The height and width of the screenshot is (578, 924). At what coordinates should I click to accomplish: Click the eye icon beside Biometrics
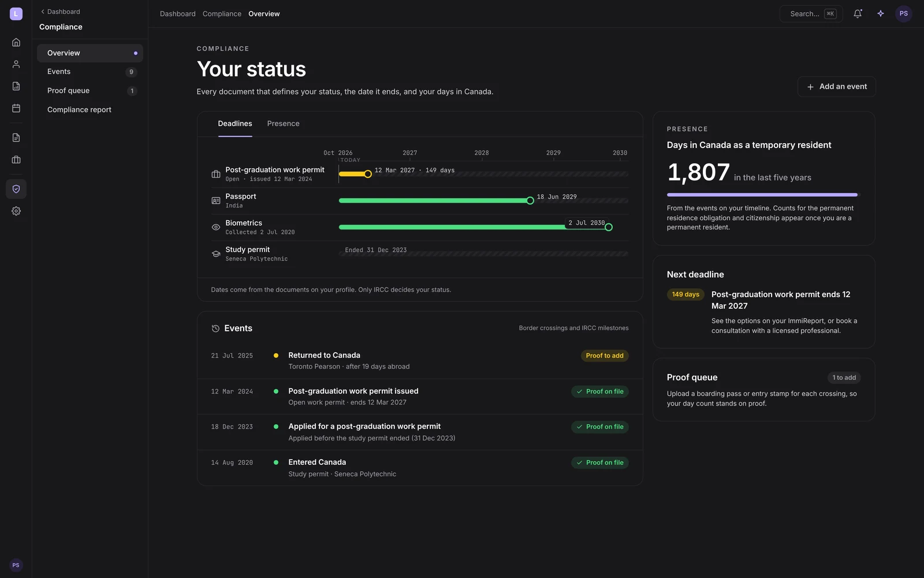point(216,227)
